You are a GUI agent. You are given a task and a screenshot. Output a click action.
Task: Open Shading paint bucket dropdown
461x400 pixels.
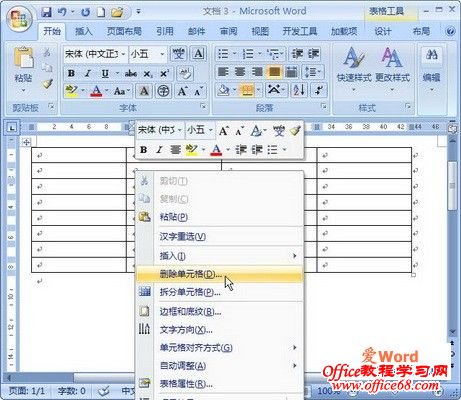(x=235, y=90)
